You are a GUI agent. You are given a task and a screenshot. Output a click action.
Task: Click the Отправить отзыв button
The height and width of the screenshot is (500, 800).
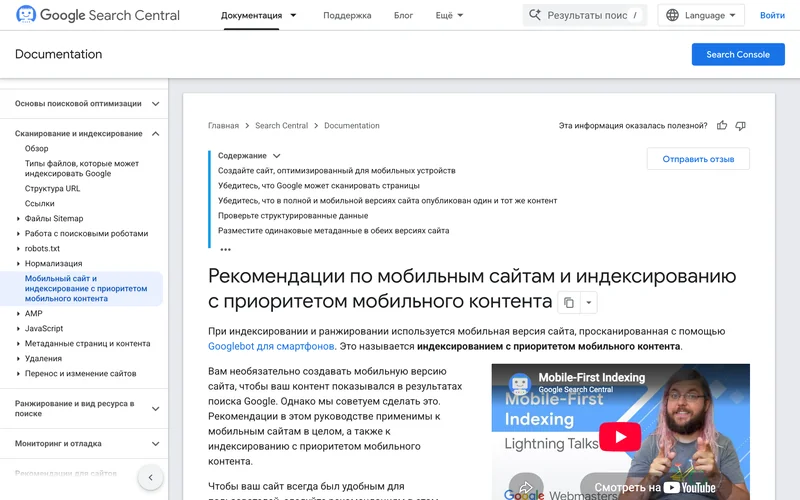(x=698, y=159)
